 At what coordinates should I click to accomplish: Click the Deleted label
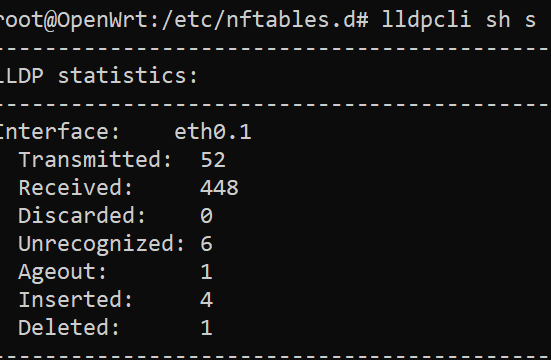point(69,328)
